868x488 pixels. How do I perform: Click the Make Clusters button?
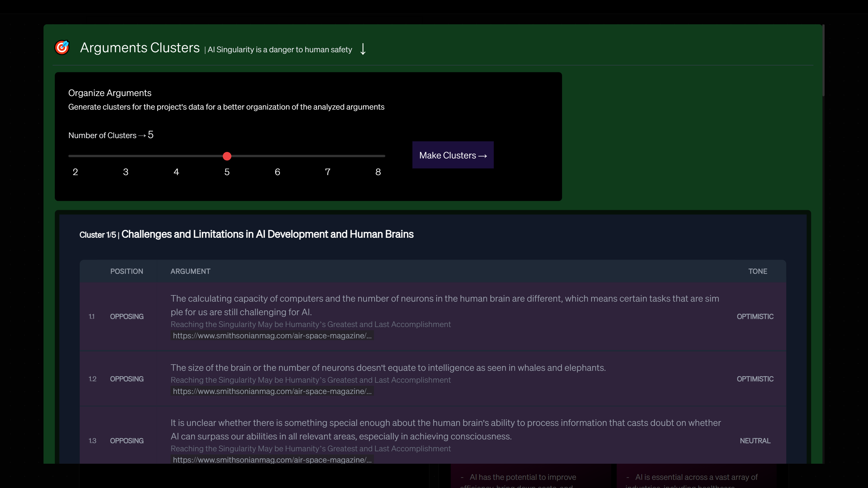pos(453,155)
